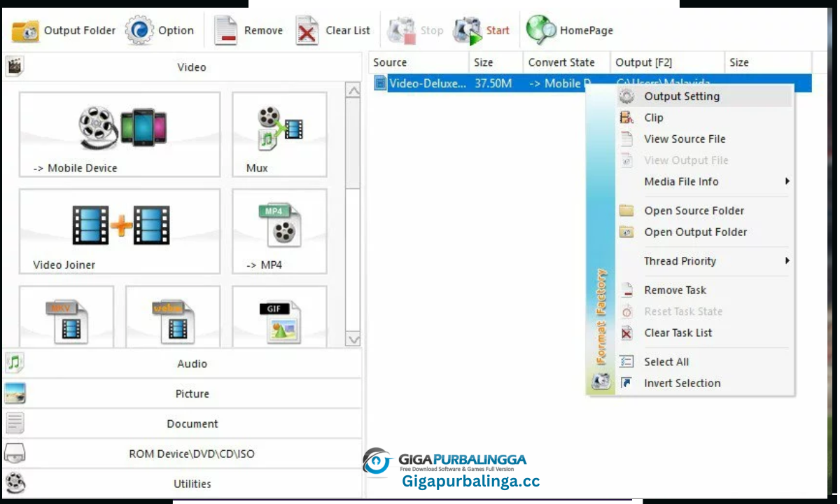Open the HomePage globe icon
Viewport: 840px width, 504px height.
pyautogui.click(x=540, y=30)
